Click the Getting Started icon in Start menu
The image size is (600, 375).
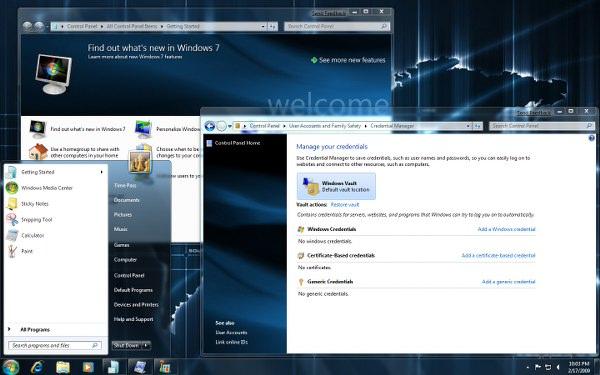pos(11,172)
